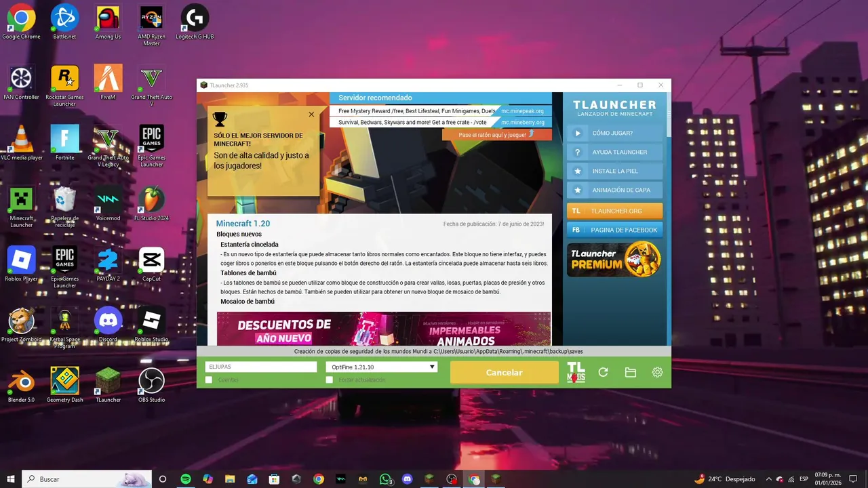The height and width of the screenshot is (488, 868).
Task: Open Rockstar Games Launcher desktop icon
Action: 64,85
